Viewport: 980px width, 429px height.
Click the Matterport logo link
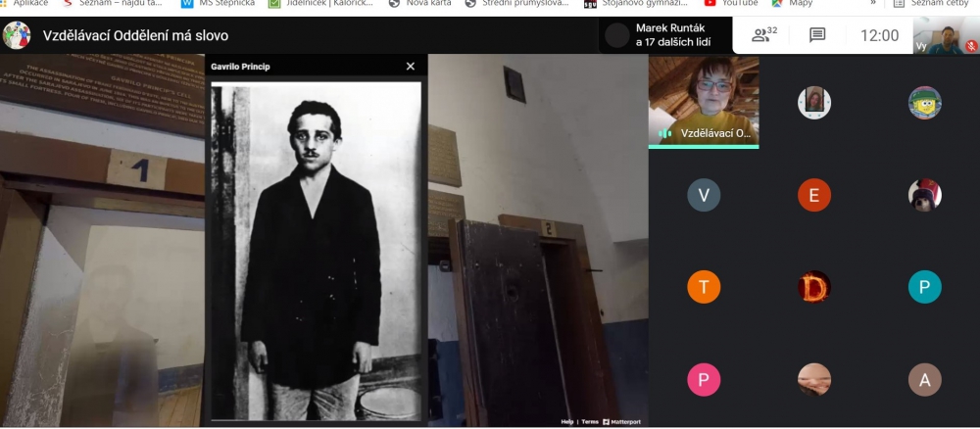pos(622,421)
